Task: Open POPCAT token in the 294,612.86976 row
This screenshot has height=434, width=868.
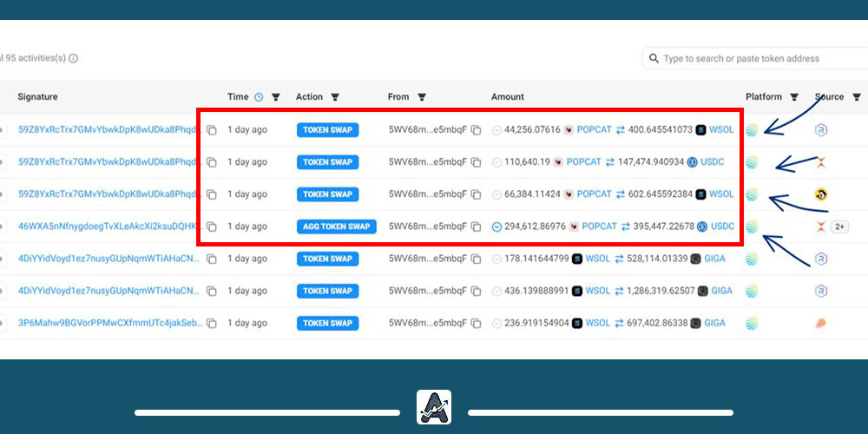Action: click(x=600, y=227)
